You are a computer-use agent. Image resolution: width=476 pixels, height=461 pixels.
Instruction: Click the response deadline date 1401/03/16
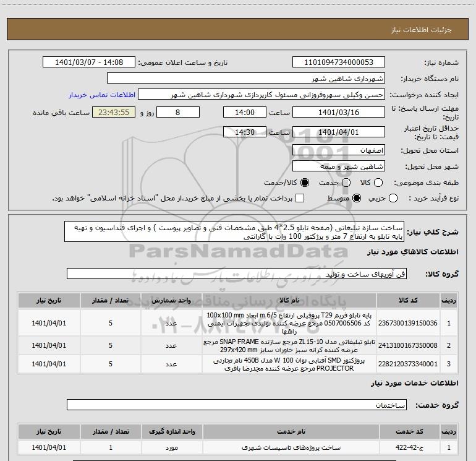[x=339, y=112]
